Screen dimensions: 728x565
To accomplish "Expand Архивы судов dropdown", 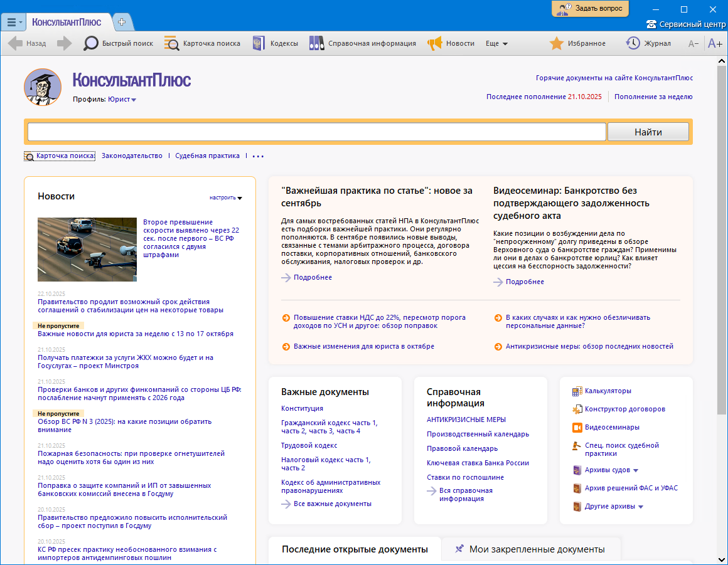I will click(x=635, y=470).
